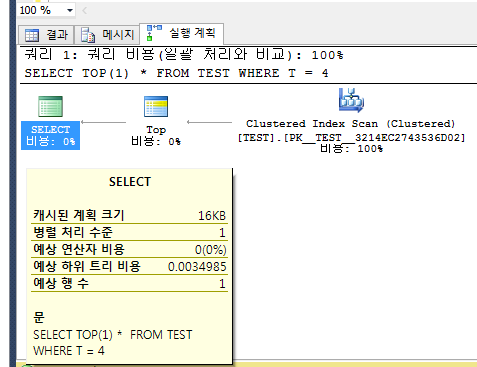Screen dimensions: 477x367
Task: Click the Top 비용: 0% label
Action: (156, 136)
